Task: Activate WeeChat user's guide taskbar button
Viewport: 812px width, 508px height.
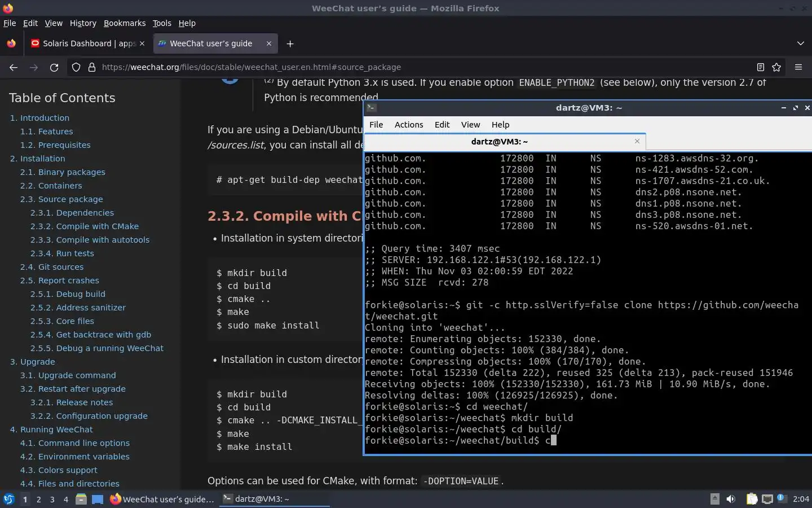Action: (162, 499)
